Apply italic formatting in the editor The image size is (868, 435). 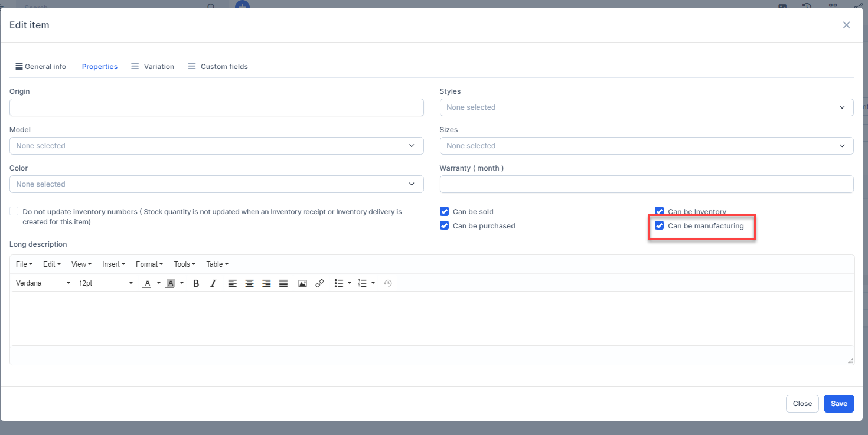[213, 283]
